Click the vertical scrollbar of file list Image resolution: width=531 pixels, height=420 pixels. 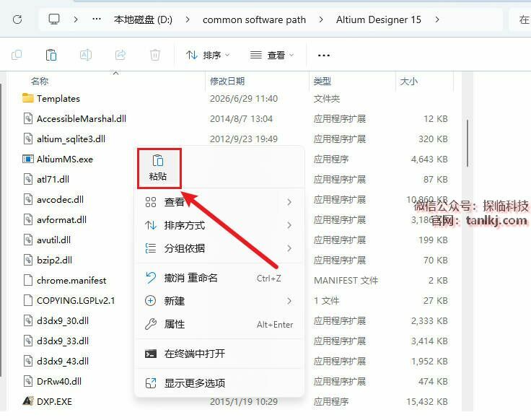pyautogui.click(x=468, y=143)
